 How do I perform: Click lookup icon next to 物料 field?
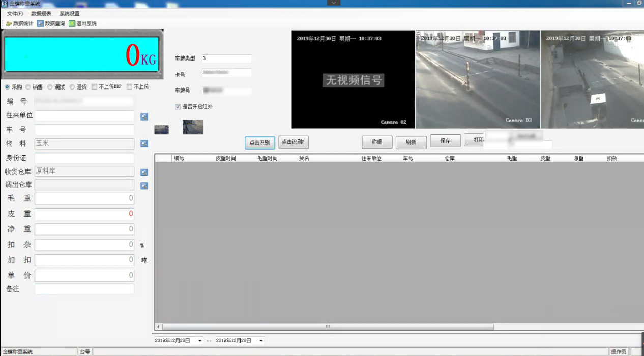click(x=144, y=144)
